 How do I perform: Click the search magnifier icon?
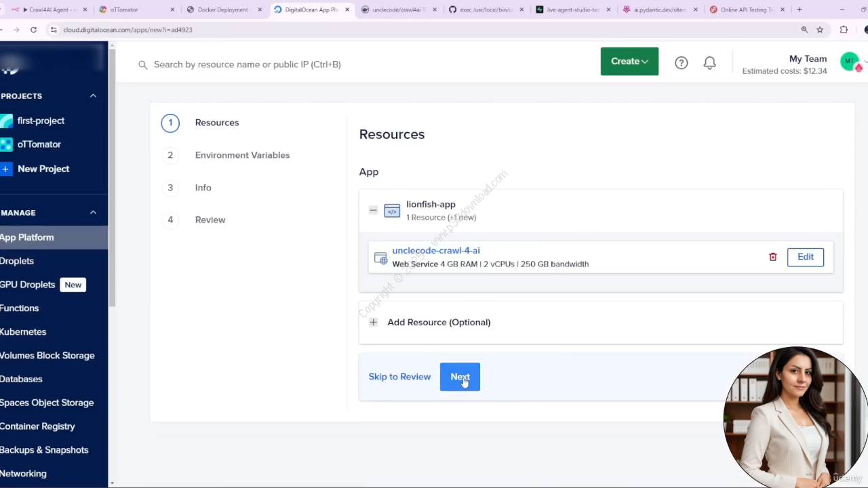pyautogui.click(x=143, y=64)
